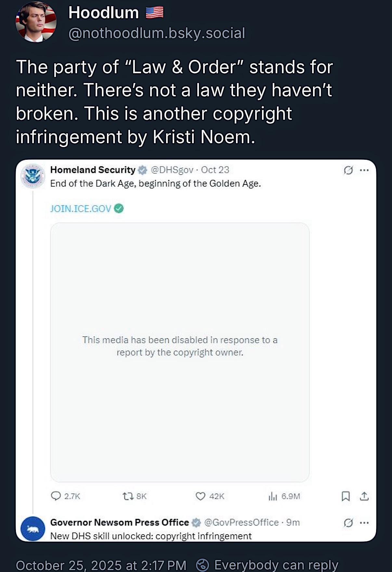Click the Governor Newsom Press Office avatar
This screenshot has width=392, height=572.
(x=33, y=528)
